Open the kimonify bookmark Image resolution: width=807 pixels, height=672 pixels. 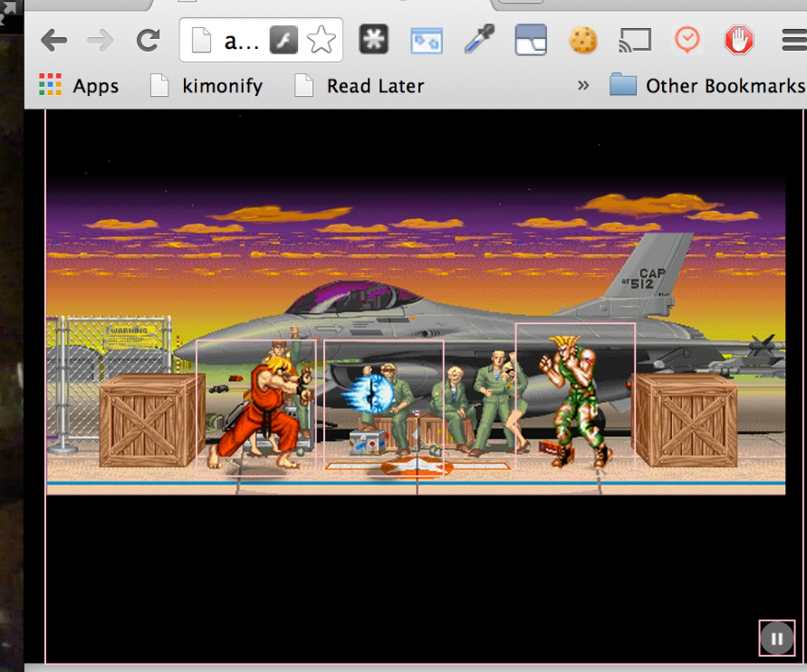(207, 85)
